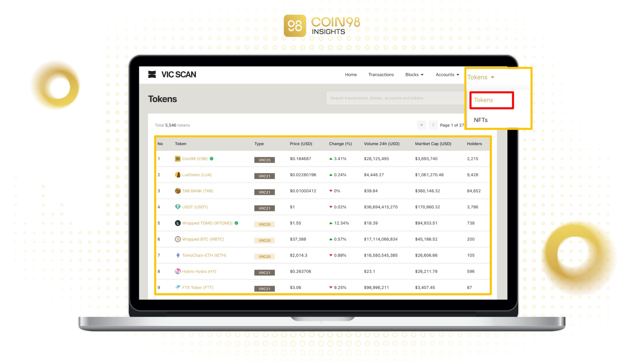The width and height of the screenshot is (644, 362).
Task: Click the Wrapped BTC token icon
Action: [x=178, y=239]
